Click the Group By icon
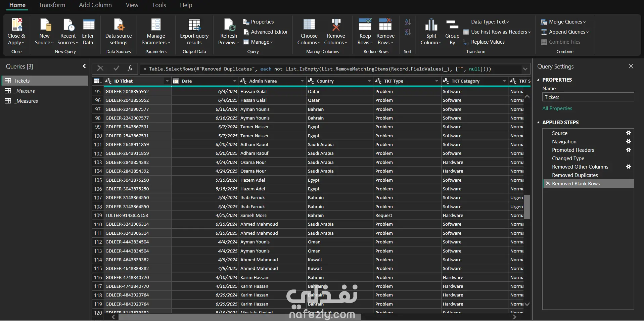 click(x=452, y=25)
